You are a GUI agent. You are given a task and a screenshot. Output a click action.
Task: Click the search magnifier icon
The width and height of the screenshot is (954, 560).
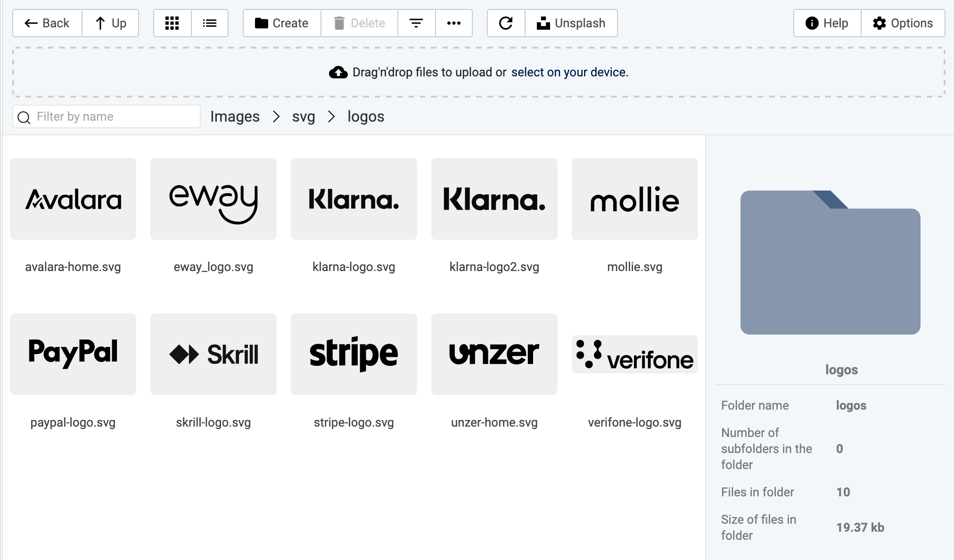(24, 116)
